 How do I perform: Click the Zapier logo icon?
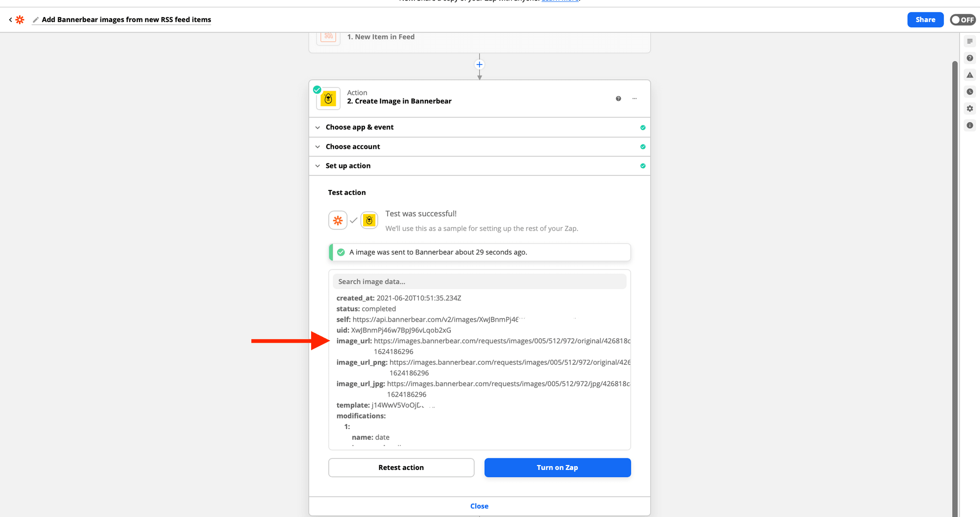click(20, 20)
